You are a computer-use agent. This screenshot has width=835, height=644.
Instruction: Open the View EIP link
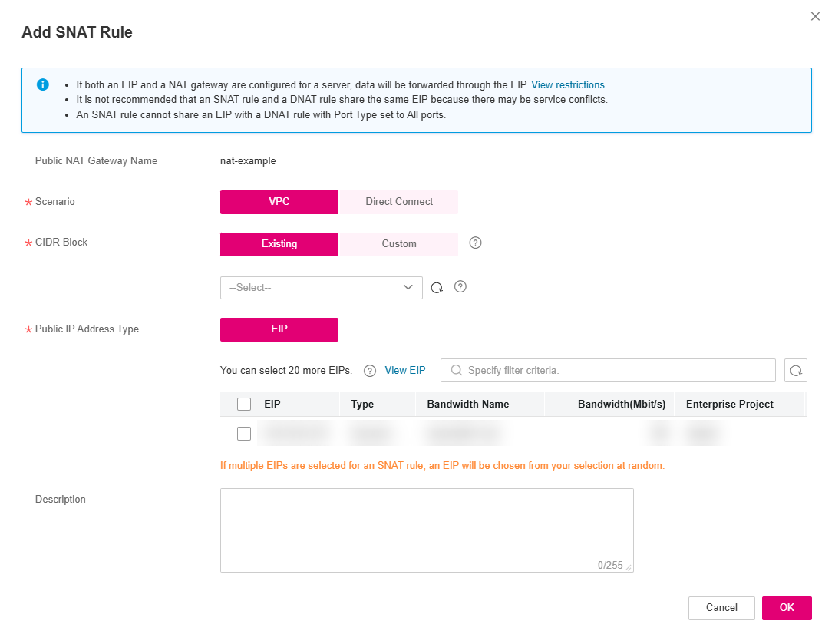tap(404, 370)
